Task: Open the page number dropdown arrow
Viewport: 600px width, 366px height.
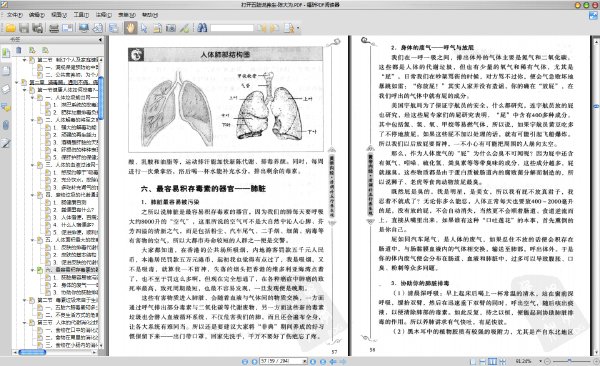Action: click(x=305, y=361)
